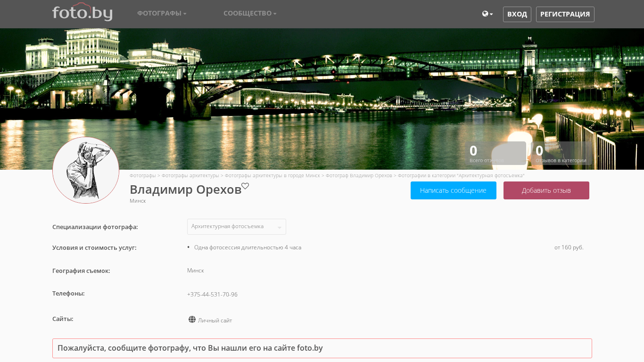Click the Владимир Орехов name heading
The height and width of the screenshot is (362, 644).
click(x=186, y=189)
